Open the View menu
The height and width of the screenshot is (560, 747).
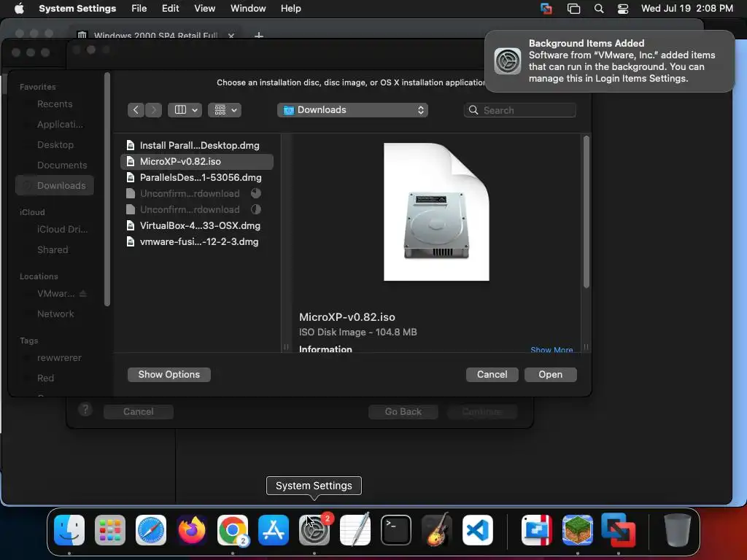[x=204, y=9]
